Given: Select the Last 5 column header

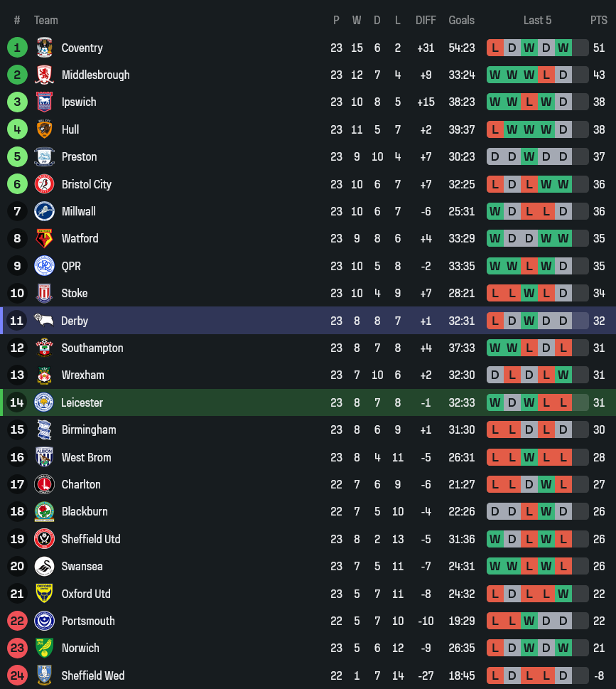Looking at the screenshot, I should click(x=537, y=20).
